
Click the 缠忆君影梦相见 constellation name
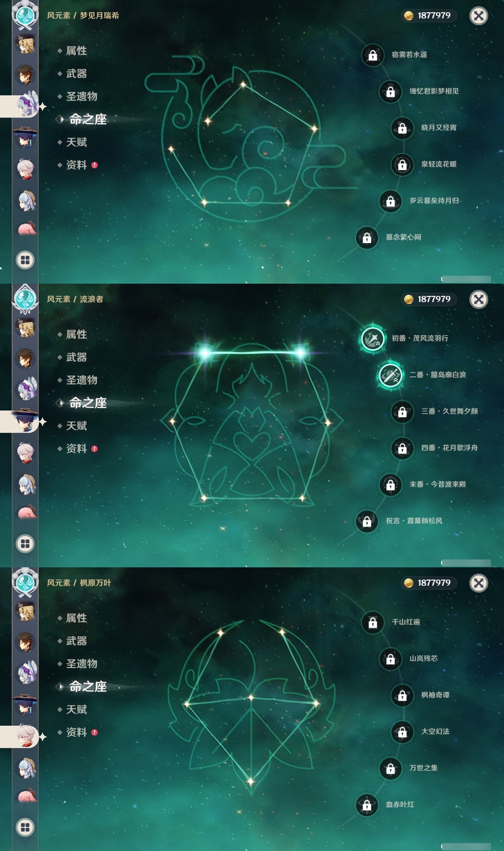point(434,91)
